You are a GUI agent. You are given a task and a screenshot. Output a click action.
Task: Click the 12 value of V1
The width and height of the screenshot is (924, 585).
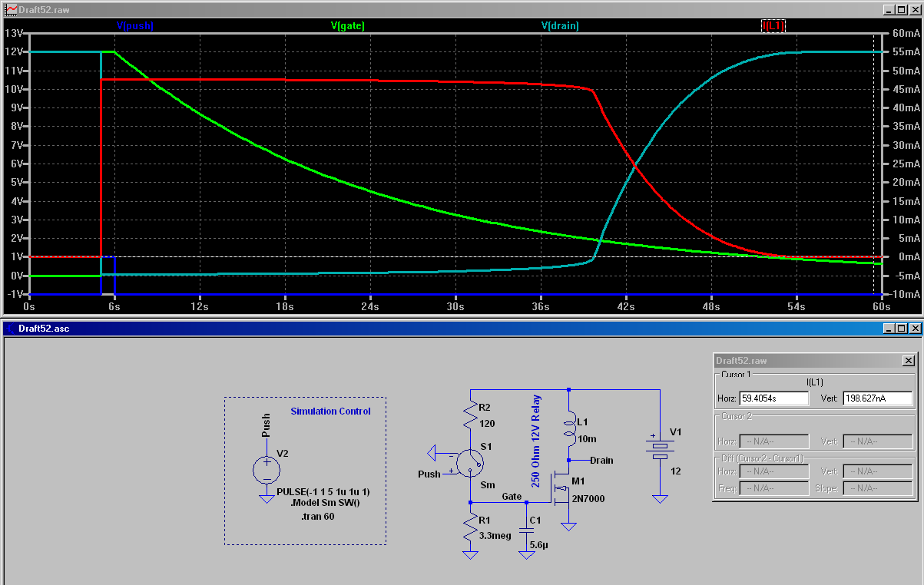[x=675, y=470]
